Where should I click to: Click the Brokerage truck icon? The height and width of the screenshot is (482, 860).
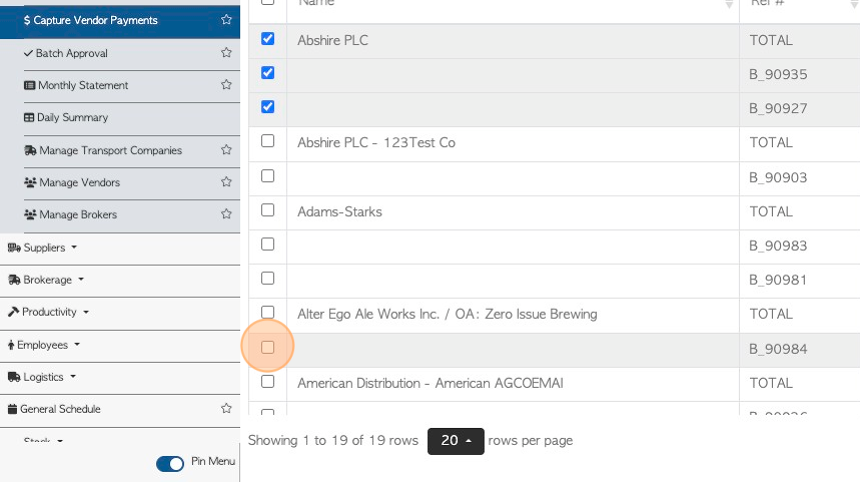point(14,280)
